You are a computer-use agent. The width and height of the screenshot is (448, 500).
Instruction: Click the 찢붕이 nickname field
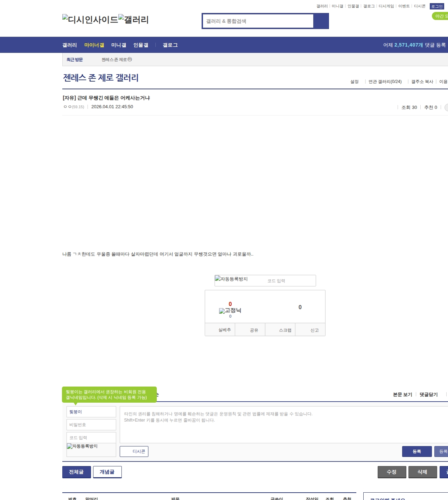(x=91, y=412)
